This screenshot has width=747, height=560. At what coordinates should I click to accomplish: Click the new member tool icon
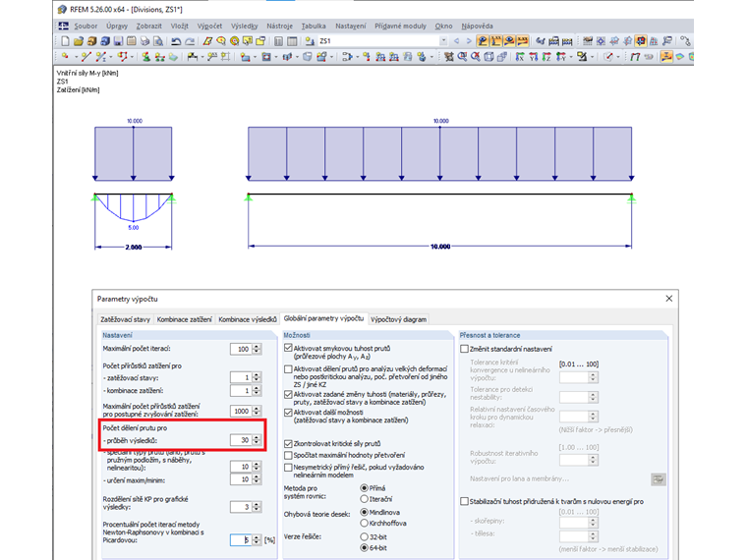coord(101,57)
